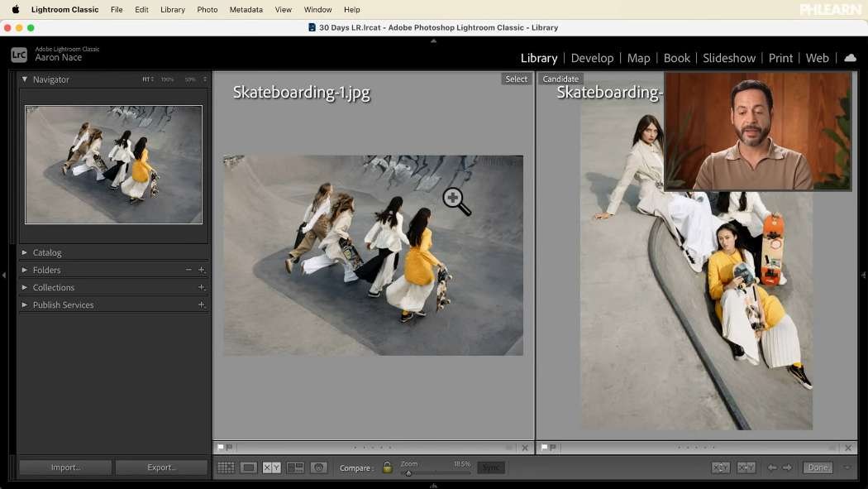The image size is (868, 489).
Task: Switch to Survey view icon
Action: click(295, 467)
